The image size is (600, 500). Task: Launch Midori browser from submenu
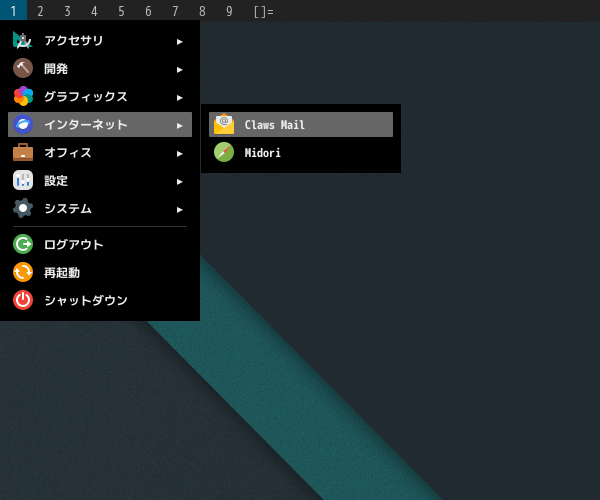tap(301, 152)
